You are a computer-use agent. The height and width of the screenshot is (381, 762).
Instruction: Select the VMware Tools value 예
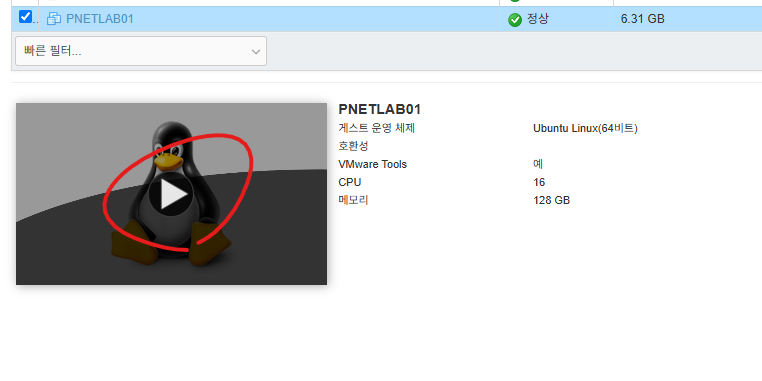point(538,164)
